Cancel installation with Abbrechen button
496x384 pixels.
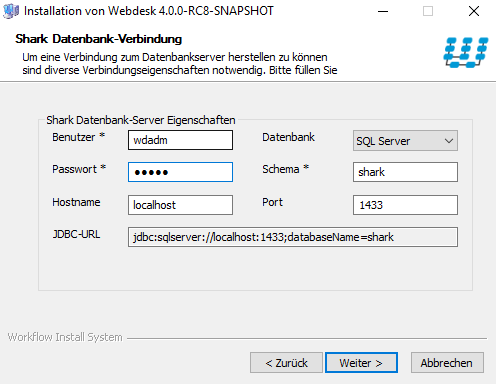[447, 363]
